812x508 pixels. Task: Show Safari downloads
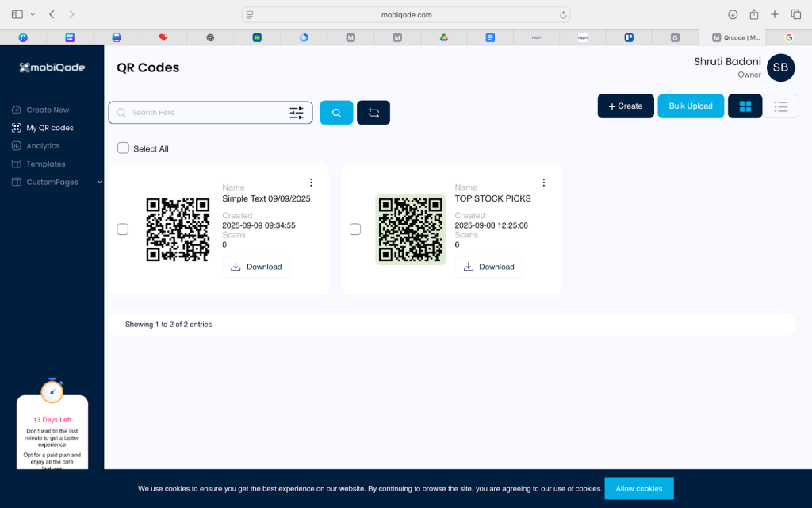(733, 14)
